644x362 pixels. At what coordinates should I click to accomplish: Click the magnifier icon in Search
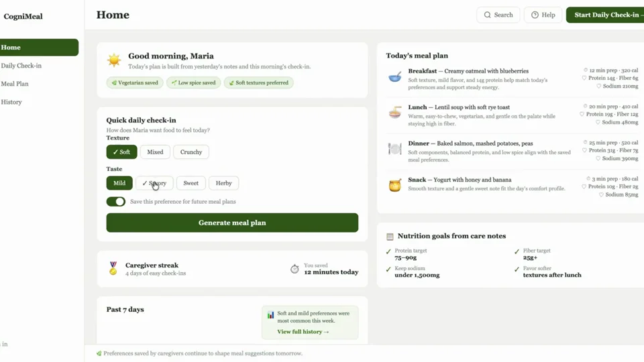(x=487, y=15)
